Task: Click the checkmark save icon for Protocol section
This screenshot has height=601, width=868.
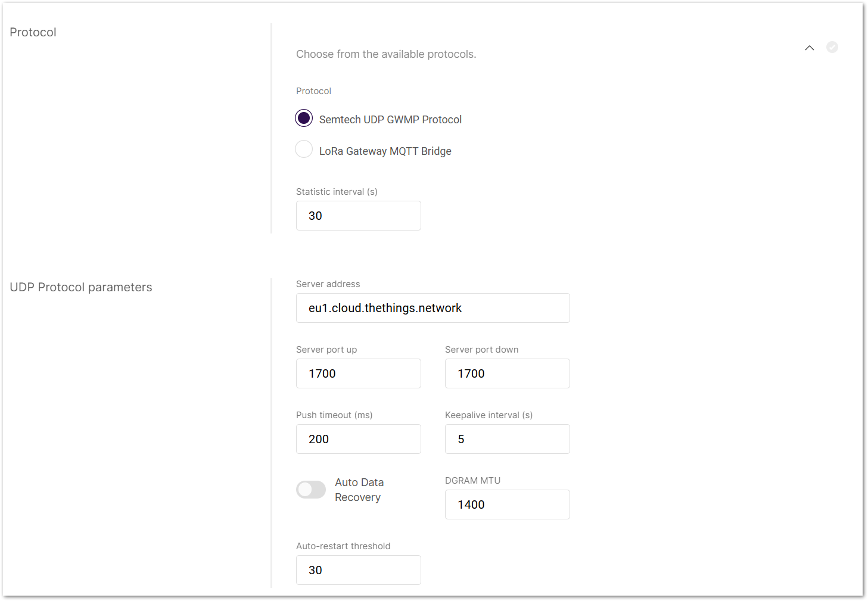Action: click(x=832, y=47)
